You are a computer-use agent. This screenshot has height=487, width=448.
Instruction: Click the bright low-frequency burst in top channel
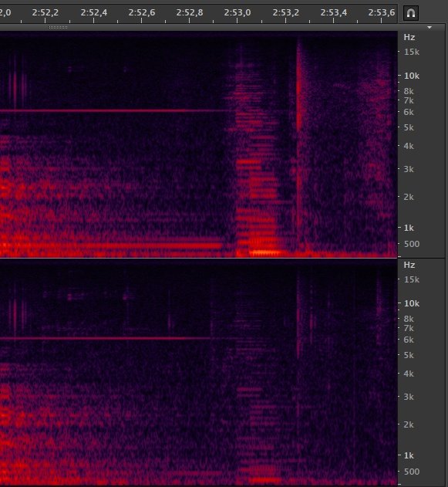264,253
